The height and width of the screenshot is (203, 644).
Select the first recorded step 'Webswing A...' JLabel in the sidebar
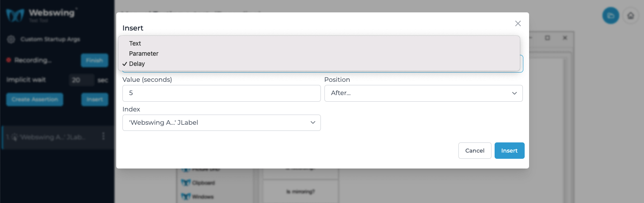(x=49, y=137)
